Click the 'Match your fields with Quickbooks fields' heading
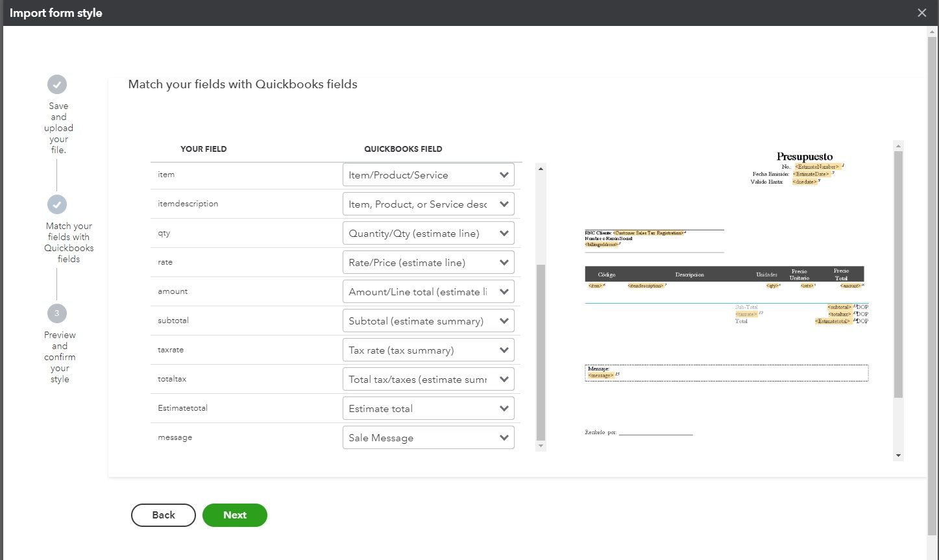 click(243, 84)
